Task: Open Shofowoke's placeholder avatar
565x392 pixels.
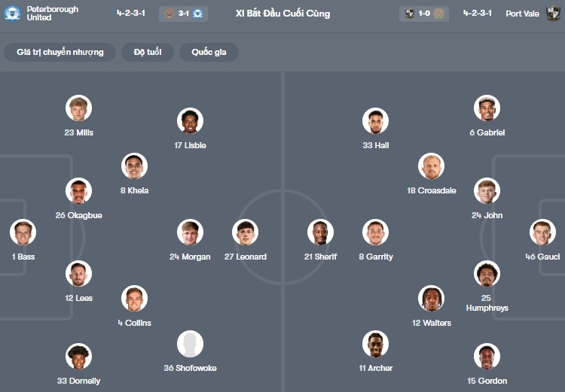Action: pos(190,344)
